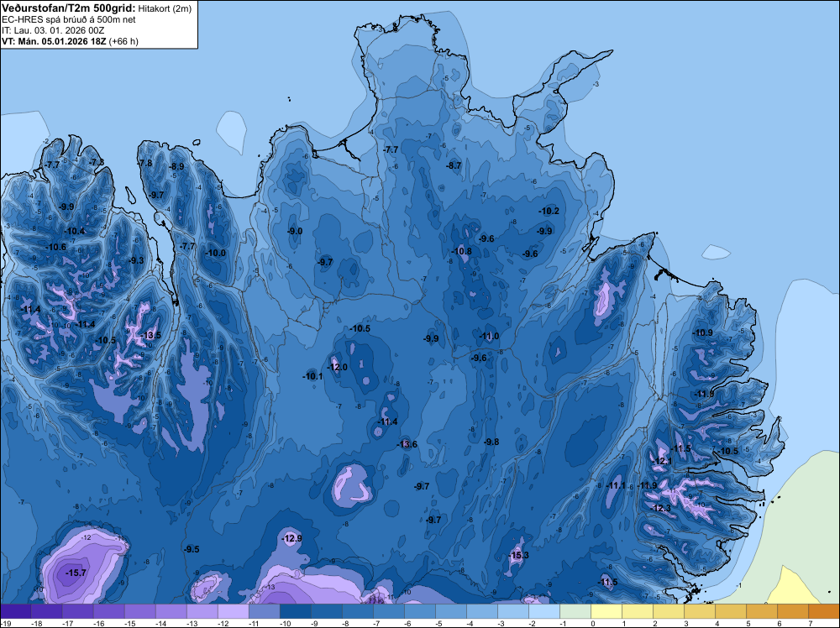Image resolution: width=840 pixels, height=628 pixels.
Task: Click the title text Veðurstofan/T2m 500grid
Action: point(69,8)
